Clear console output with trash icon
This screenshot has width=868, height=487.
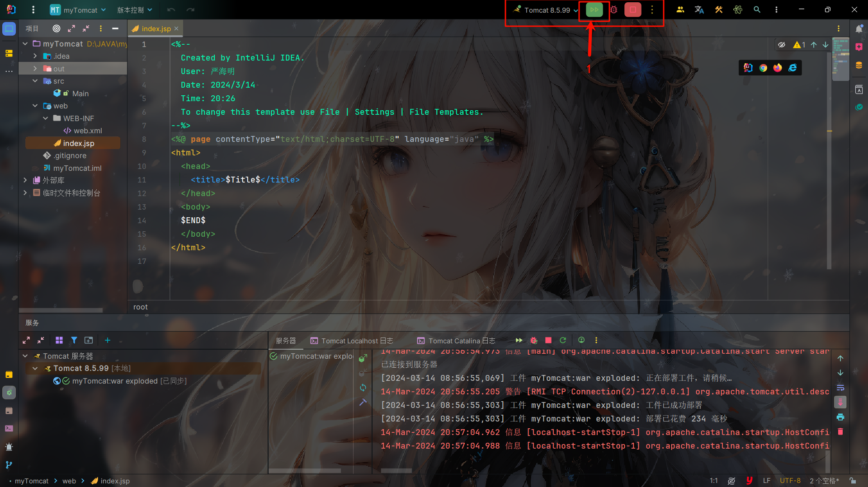840,431
